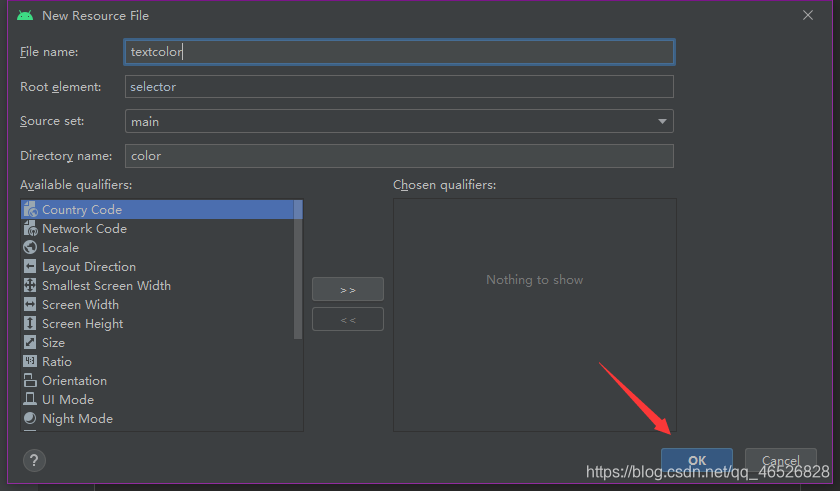Select Smallest Screen Width qualifier

coord(158,285)
